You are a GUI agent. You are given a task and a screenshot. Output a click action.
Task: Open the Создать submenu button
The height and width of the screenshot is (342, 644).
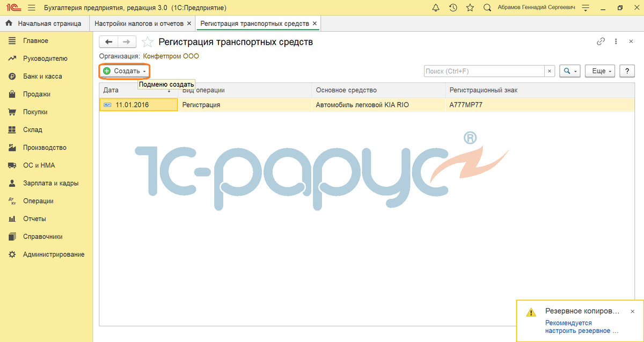[125, 71]
